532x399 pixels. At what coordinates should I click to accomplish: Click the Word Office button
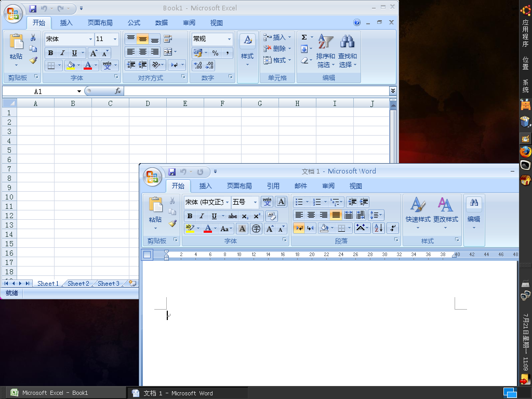click(152, 177)
